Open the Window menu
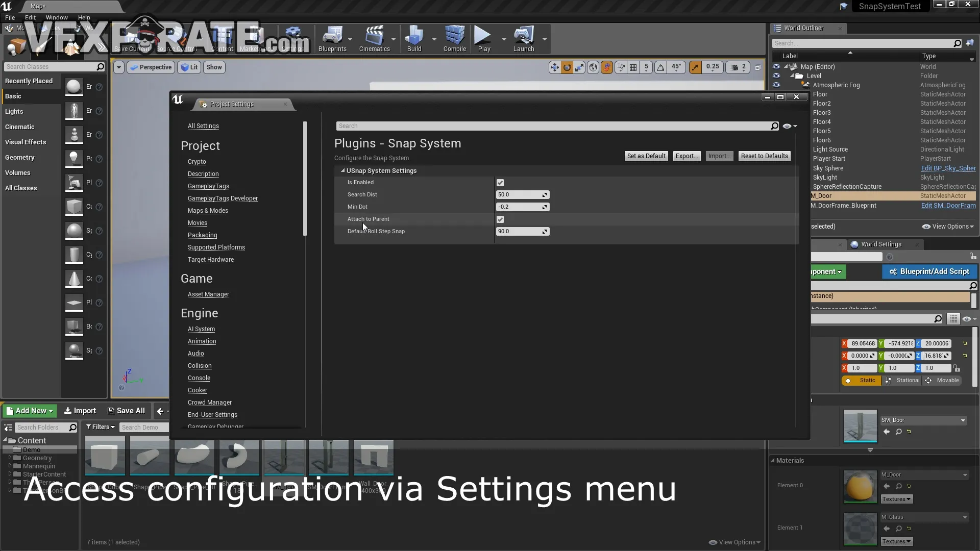 click(57, 17)
